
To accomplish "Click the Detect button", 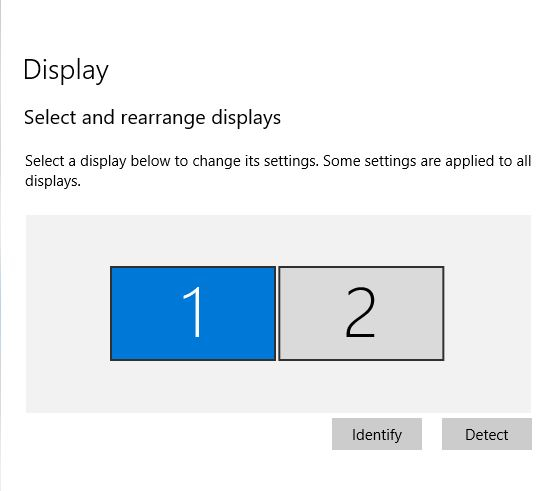I will pos(486,434).
